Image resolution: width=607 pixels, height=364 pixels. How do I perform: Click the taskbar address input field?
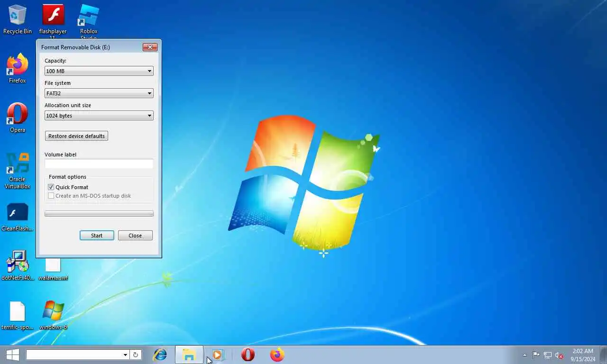click(74, 355)
